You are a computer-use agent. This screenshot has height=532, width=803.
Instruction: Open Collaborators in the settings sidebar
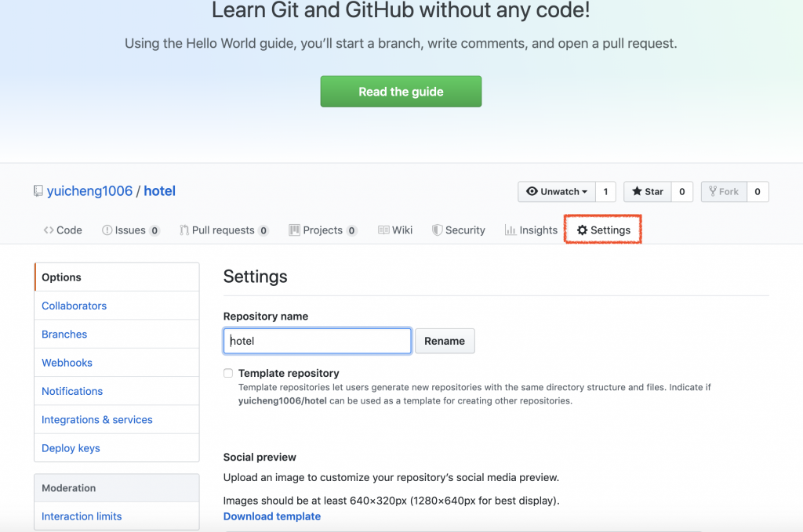(74, 306)
